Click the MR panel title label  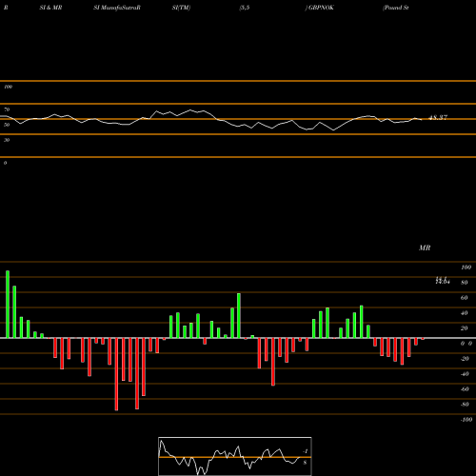pyautogui.click(x=425, y=248)
